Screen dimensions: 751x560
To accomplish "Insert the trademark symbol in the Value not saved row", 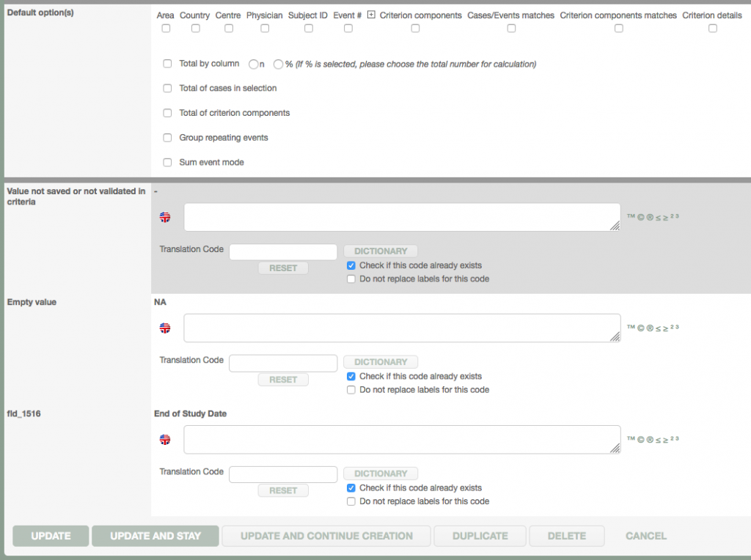I will point(631,216).
